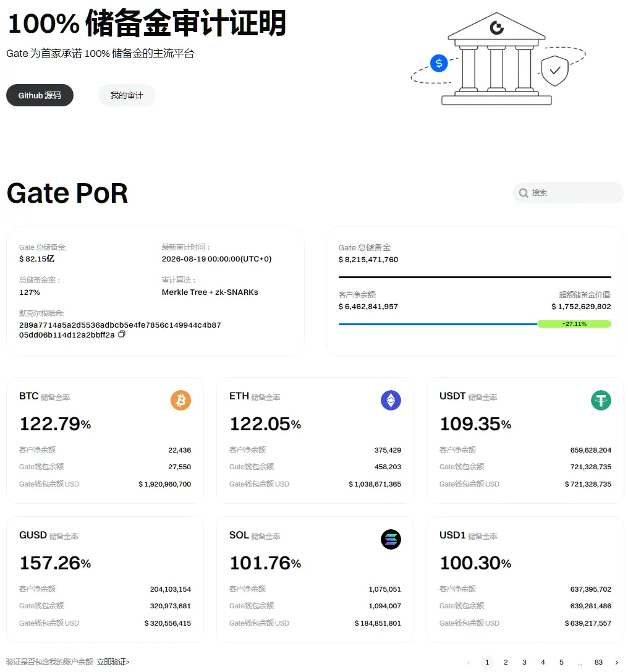628x672 pixels.
Task: Open the Github 源码 button
Action: 40,95
